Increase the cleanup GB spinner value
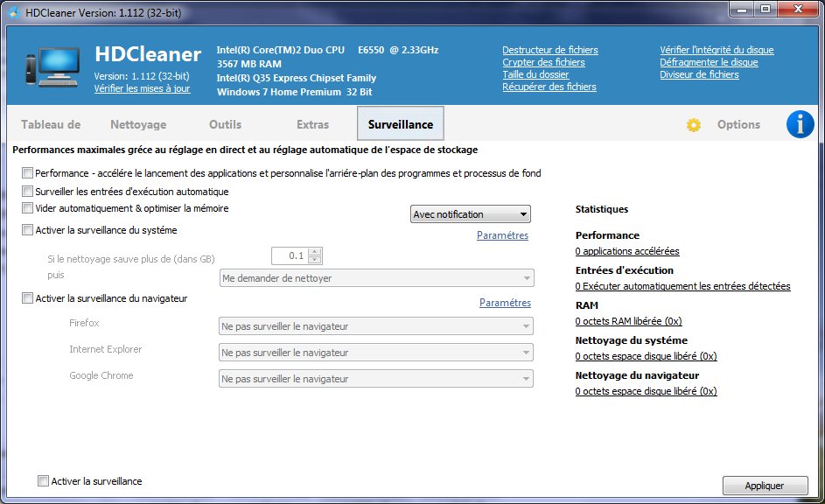The width and height of the screenshot is (825, 504). pyautogui.click(x=315, y=252)
